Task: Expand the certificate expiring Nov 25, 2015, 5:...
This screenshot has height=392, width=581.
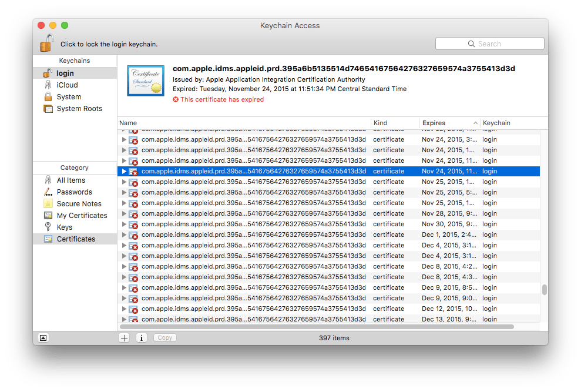Action: tap(124, 193)
